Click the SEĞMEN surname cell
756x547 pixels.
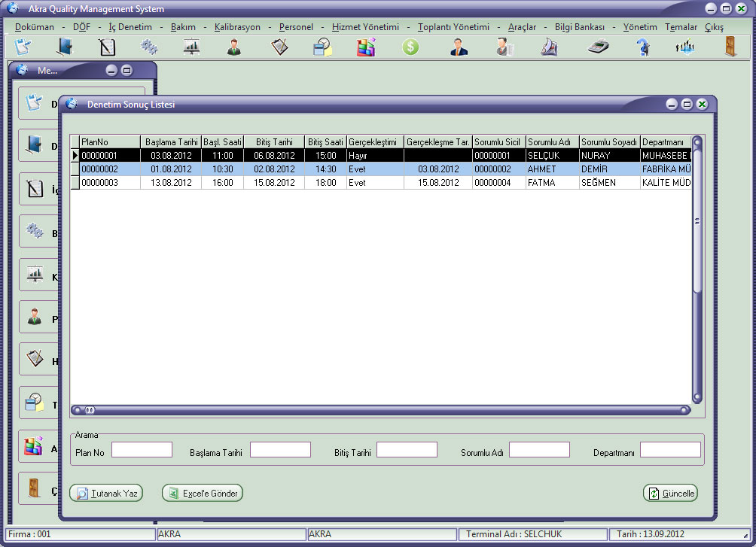click(x=609, y=183)
